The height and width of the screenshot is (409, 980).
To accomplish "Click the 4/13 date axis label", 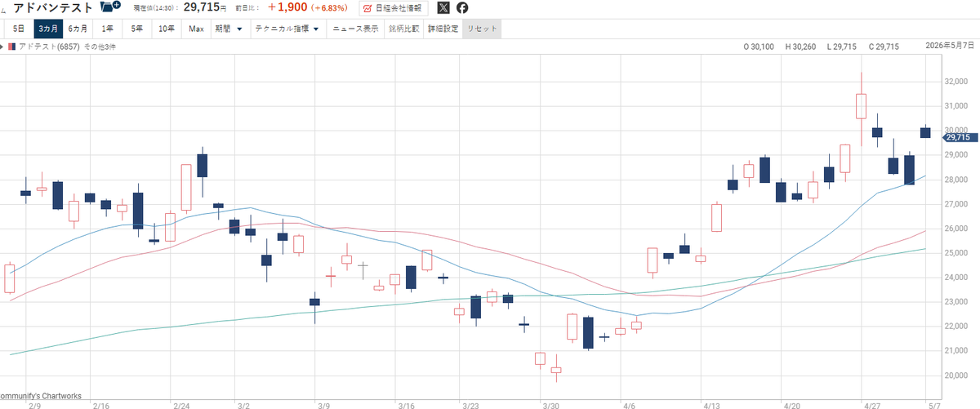I will [712, 404].
